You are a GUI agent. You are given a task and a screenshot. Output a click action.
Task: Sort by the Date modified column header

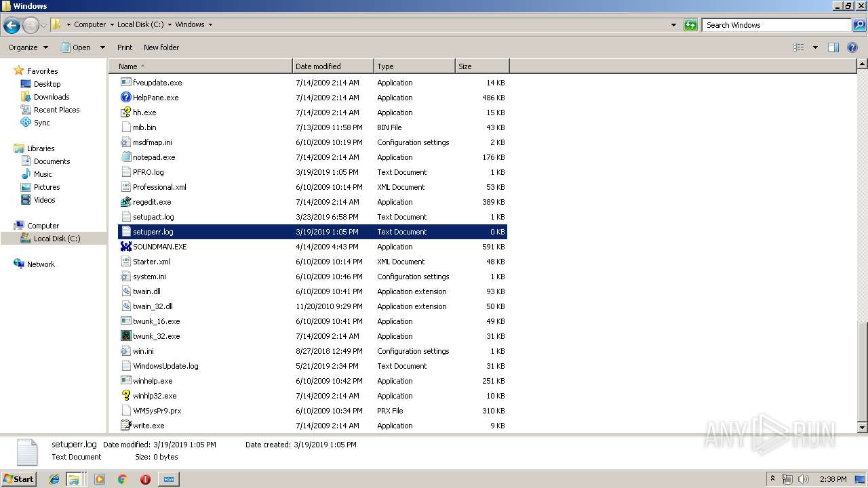tap(333, 66)
